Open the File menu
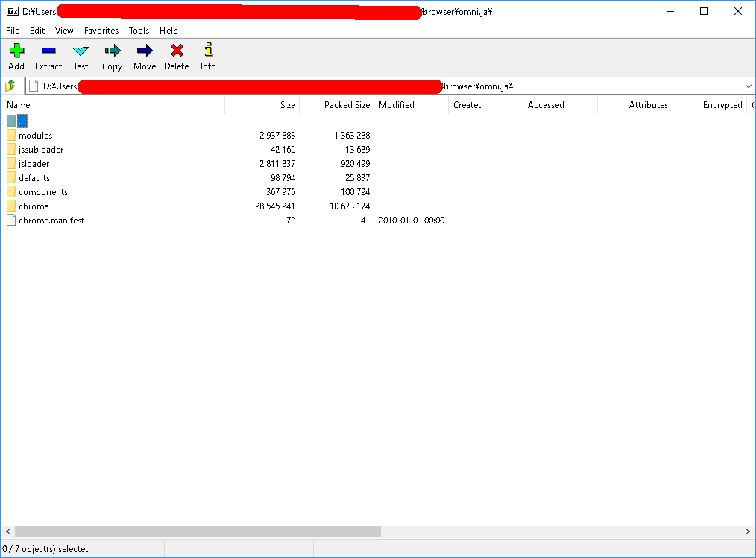 (x=13, y=31)
